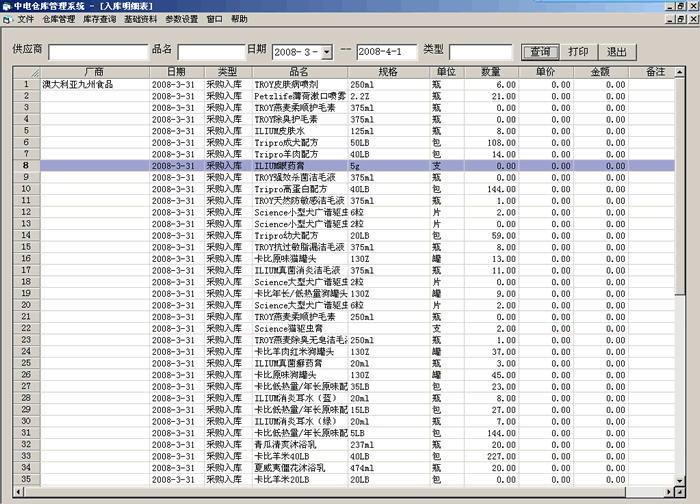Focus the 品名 input field

pyautogui.click(x=211, y=52)
